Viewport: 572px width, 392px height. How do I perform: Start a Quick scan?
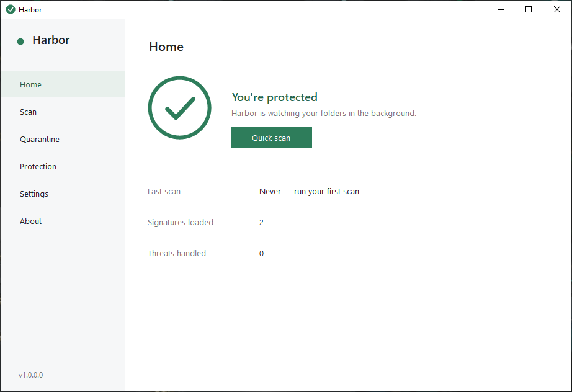tap(271, 138)
